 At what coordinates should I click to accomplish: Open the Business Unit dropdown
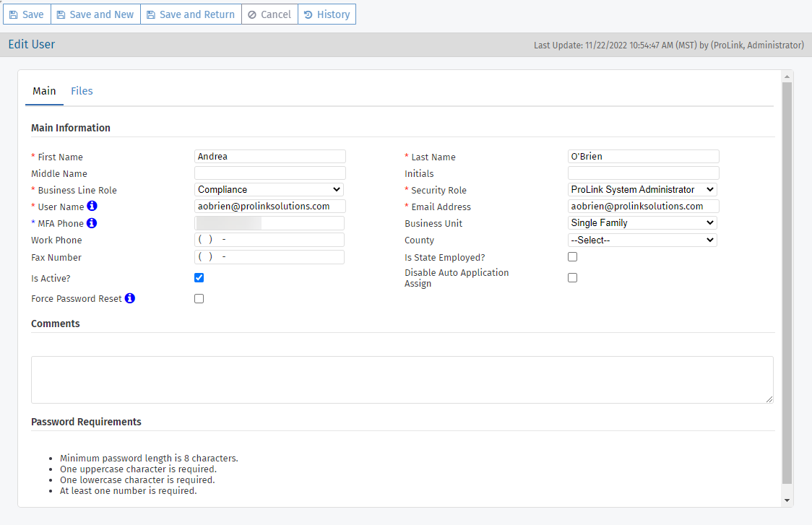642,223
